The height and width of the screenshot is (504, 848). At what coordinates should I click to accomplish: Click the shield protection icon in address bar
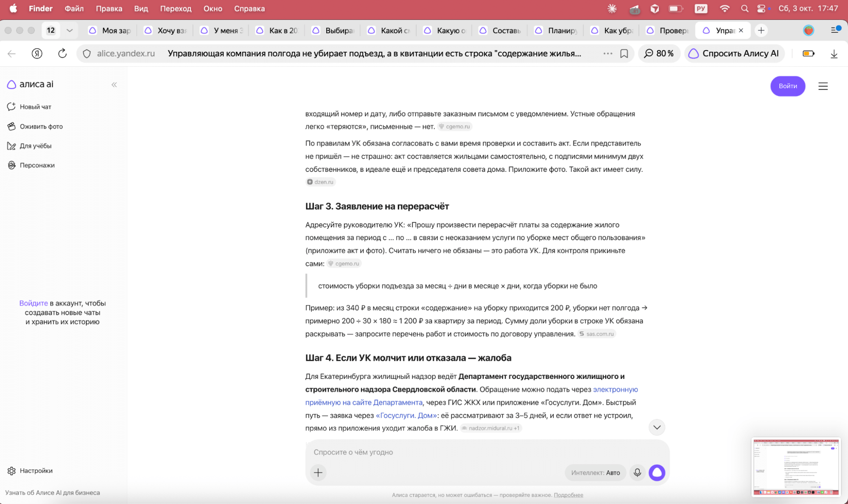87,53
